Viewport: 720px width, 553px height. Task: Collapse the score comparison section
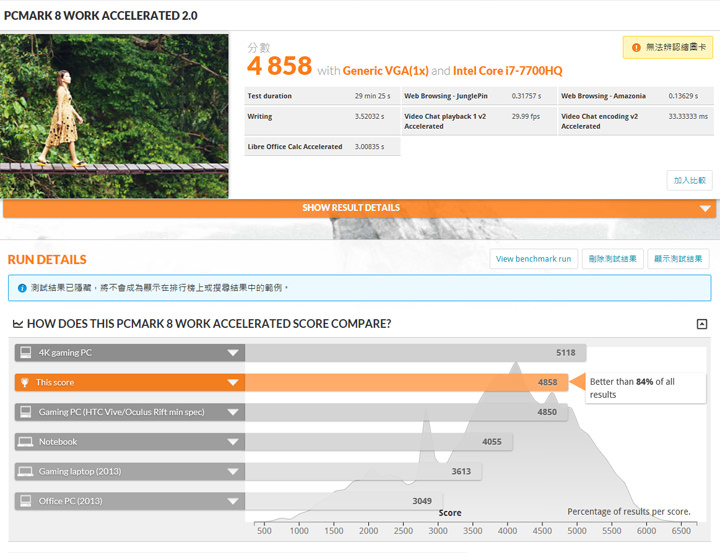point(701,324)
